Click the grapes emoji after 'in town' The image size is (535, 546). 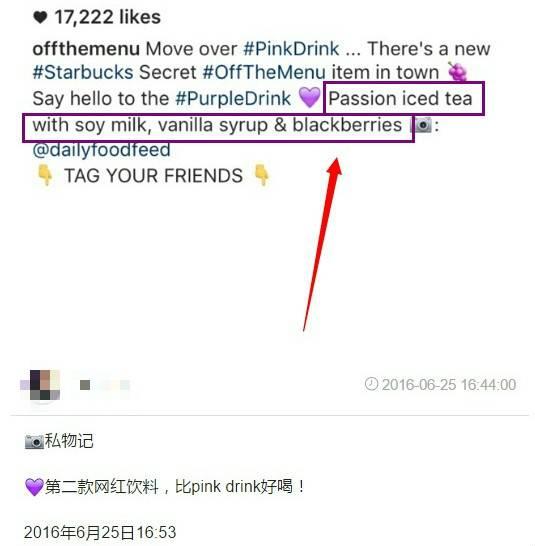[x=457, y=71]
